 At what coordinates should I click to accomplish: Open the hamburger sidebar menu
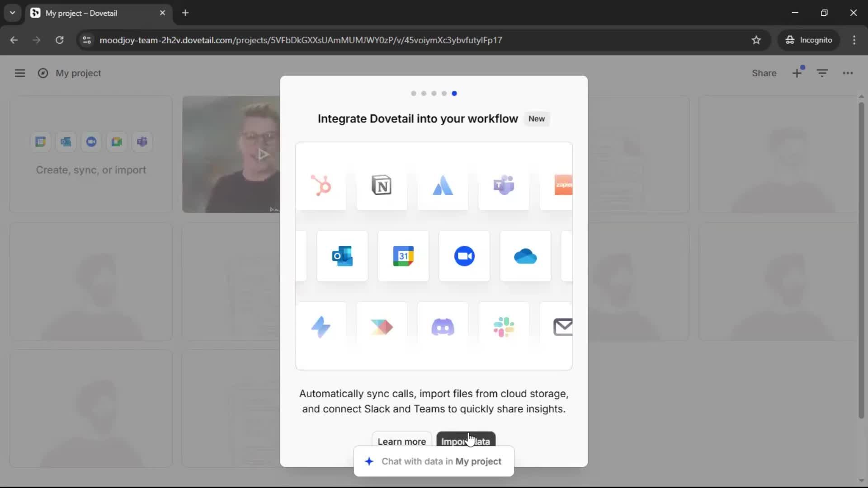click(x=20, y=73)
